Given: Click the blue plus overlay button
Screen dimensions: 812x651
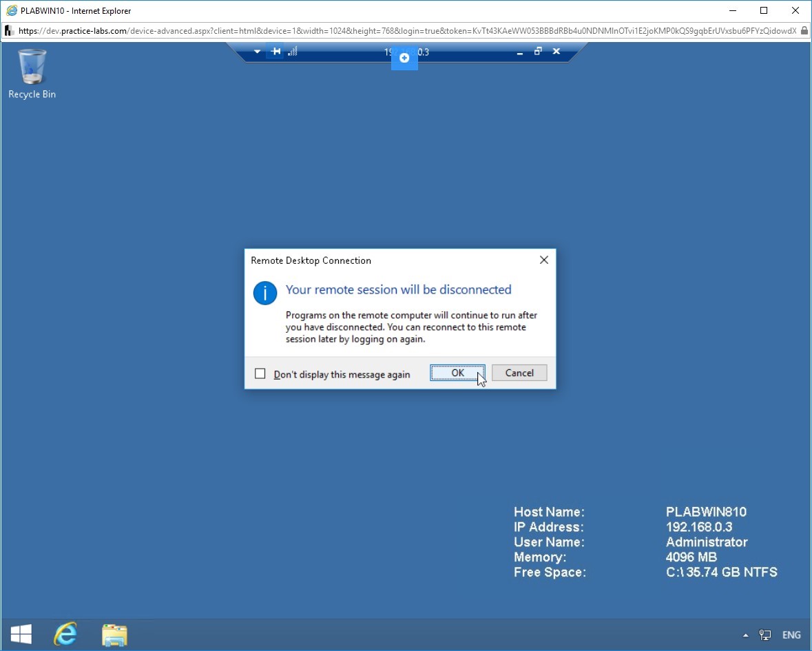Looking at the screenshot, I should 404,58.
